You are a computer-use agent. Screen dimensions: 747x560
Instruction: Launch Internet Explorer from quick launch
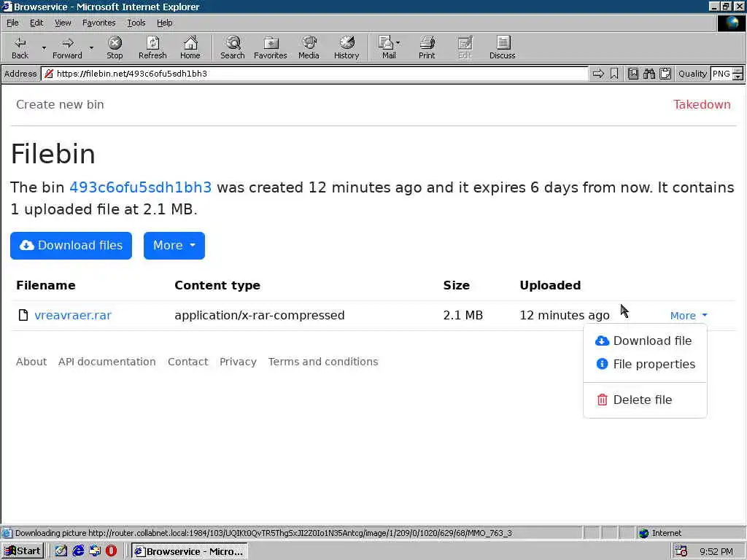[x=78, y=551]
